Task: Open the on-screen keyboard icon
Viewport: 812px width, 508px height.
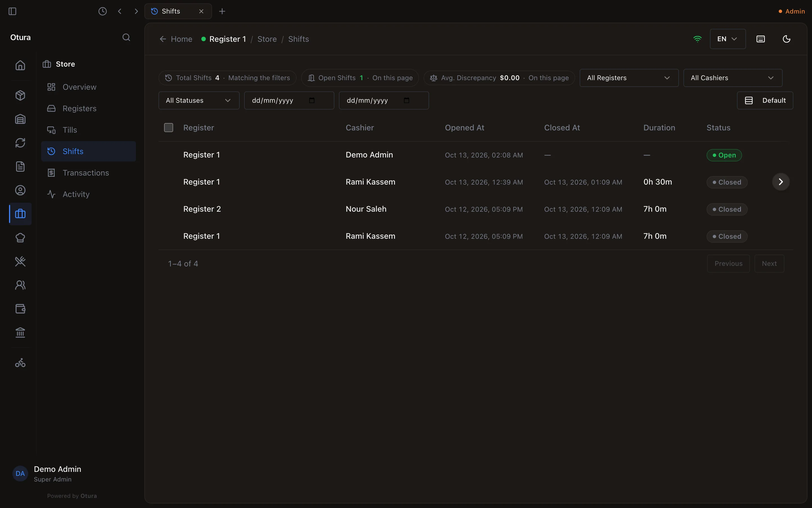Action: click(x=761, y=39)
